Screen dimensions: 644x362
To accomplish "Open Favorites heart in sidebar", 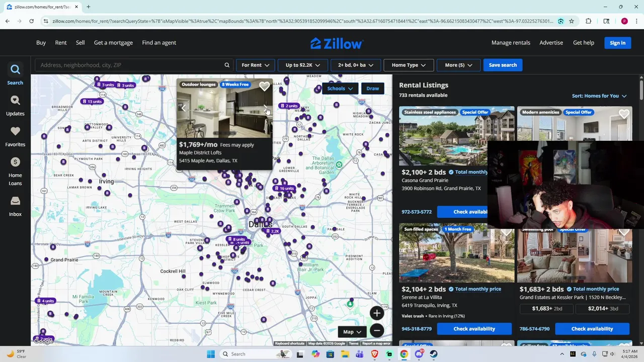I will click(x=15, y=136).
